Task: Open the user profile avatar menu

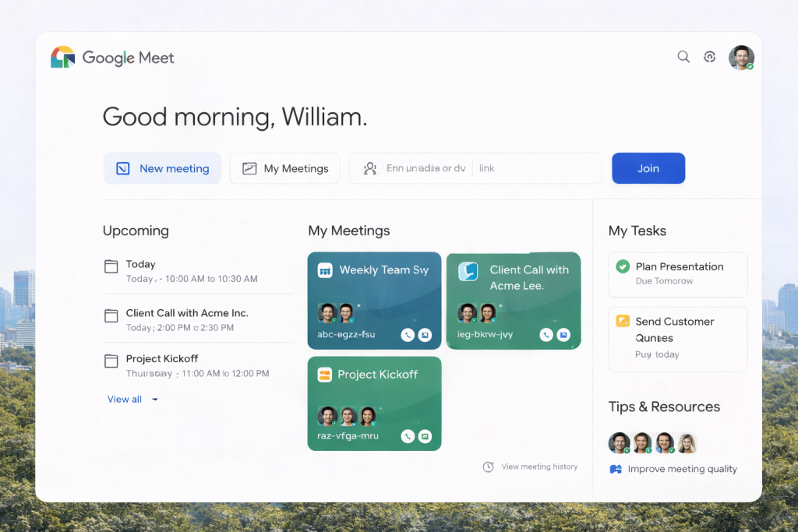Action: pos(740,58)
